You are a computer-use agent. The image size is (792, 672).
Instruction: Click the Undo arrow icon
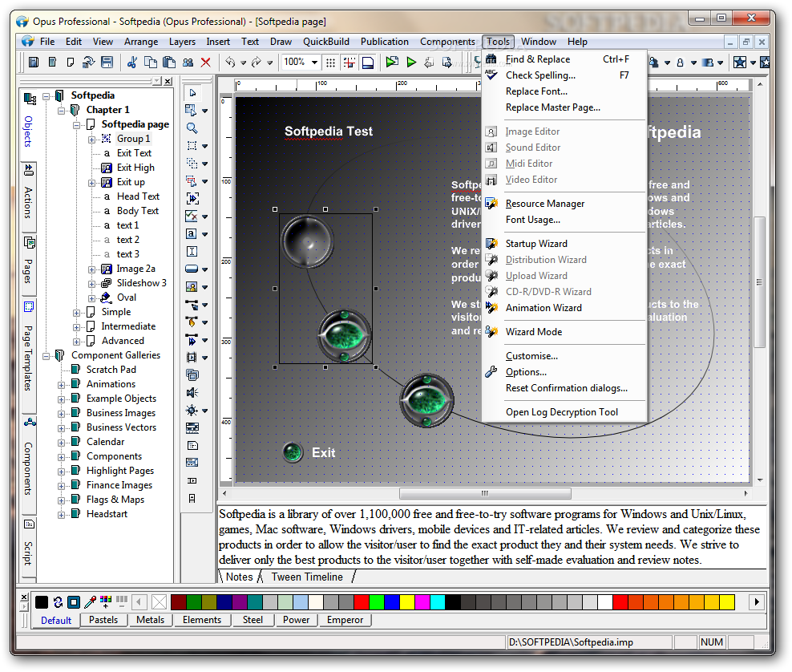230,62
